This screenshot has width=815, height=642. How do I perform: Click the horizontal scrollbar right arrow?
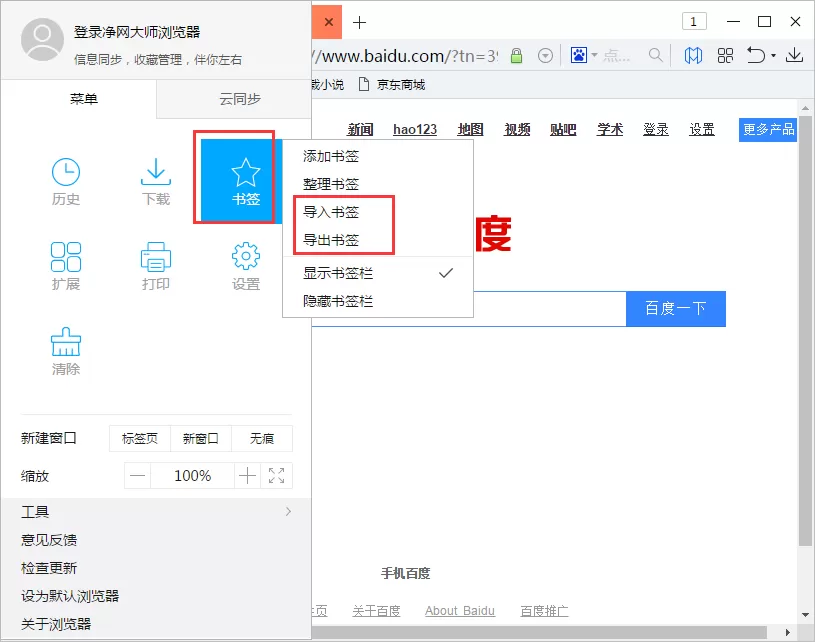[x=787, y=633]
